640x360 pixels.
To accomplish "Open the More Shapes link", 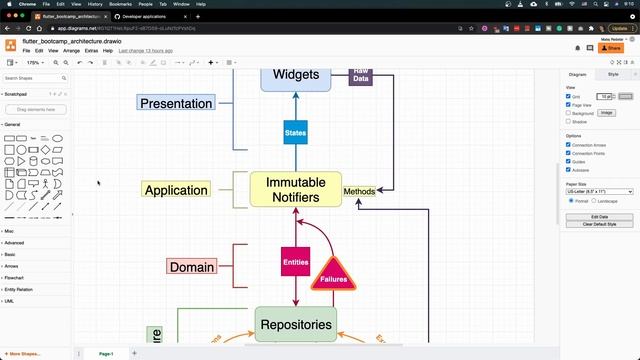I will point(22,354).
